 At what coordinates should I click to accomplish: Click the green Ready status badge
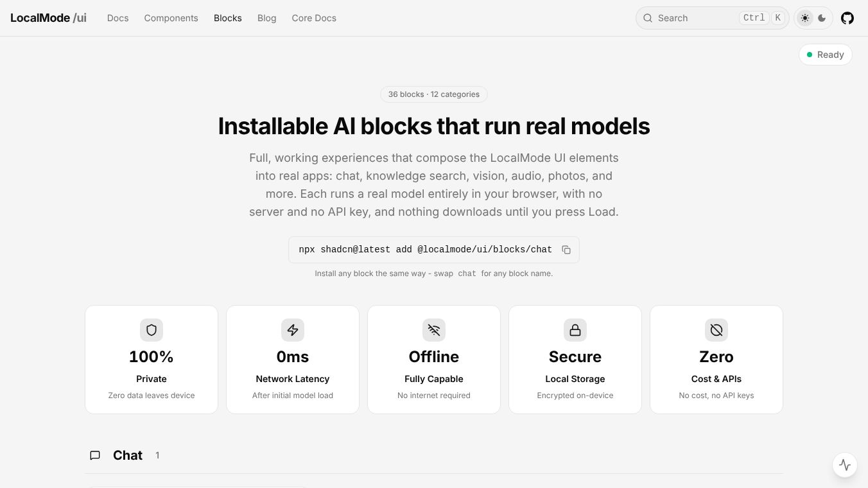(826, 55)
